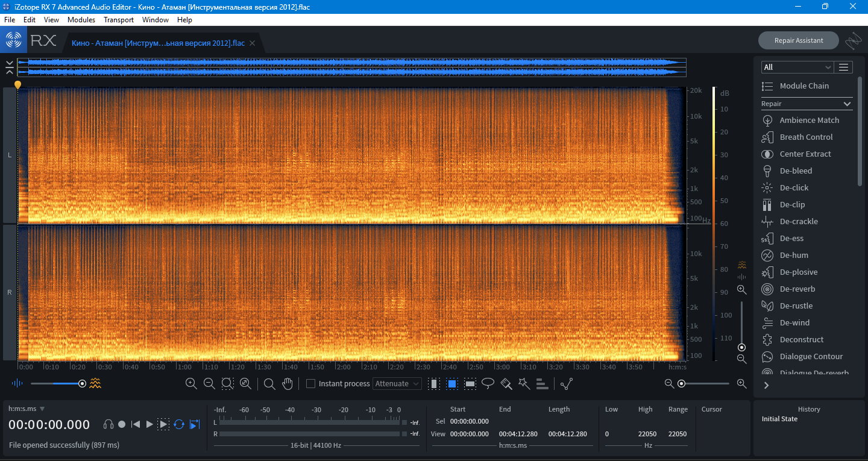Image resolution: width=868 pixels, height=461 pixels.
Task: Select the Brush selection tool
Action: point(506,384)
